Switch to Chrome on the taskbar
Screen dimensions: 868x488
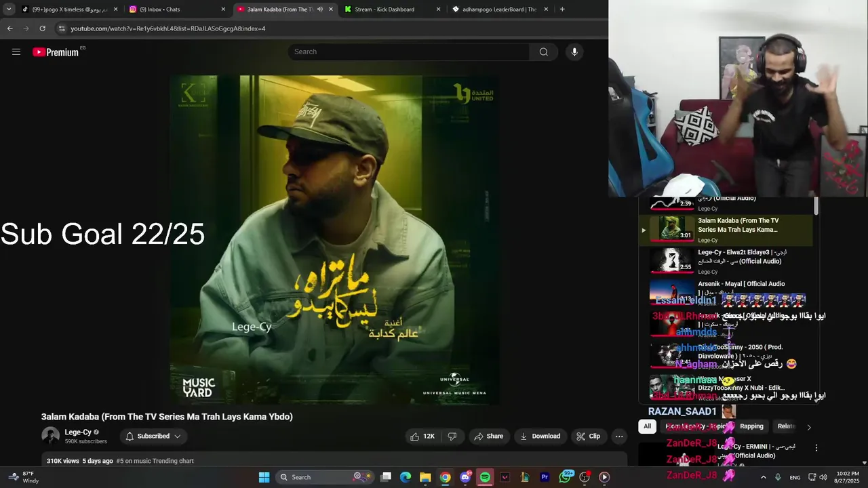pyautogui.click(x=445, y=477)
